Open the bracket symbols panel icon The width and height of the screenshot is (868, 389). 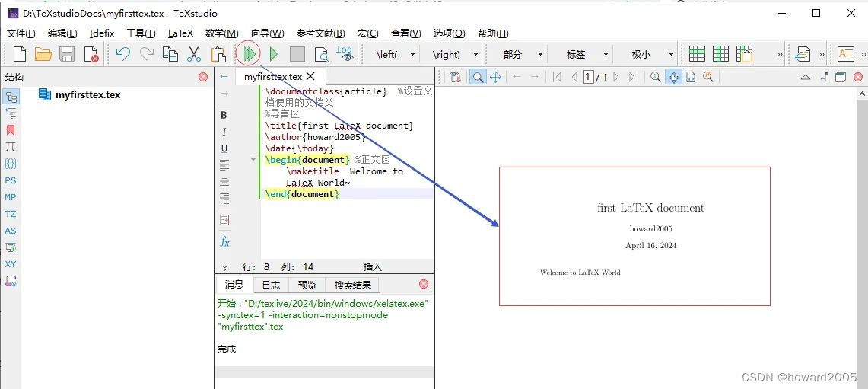[x=11, y=164]
